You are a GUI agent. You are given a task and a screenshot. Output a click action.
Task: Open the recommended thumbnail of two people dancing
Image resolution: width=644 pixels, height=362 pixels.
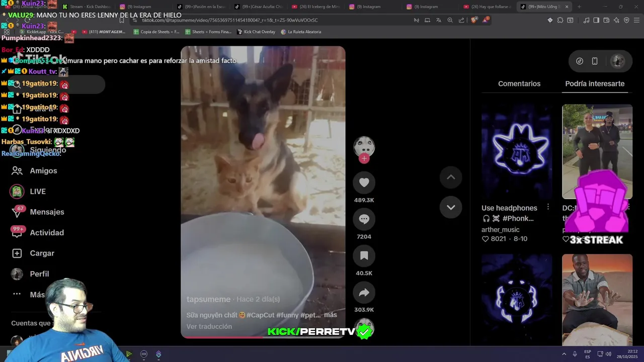point(597,151)
